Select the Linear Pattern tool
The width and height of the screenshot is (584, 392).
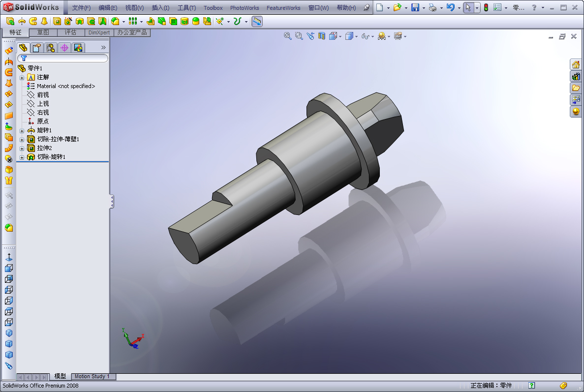pos(132,21)
